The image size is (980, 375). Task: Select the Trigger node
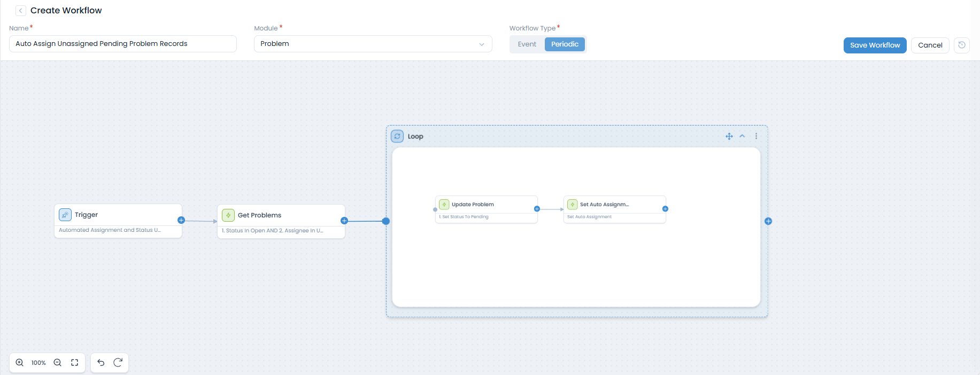[118, 215]
